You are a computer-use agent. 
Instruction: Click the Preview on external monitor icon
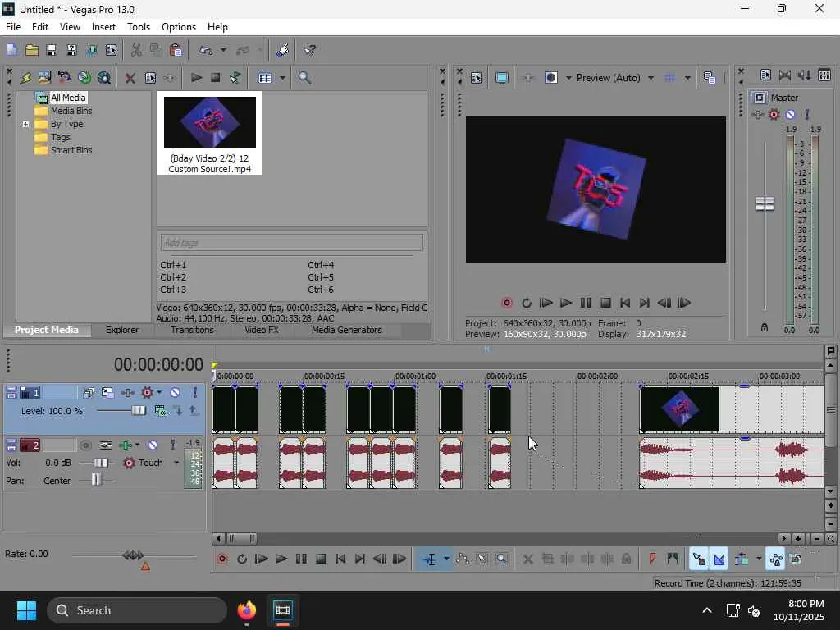click(501, 78)
